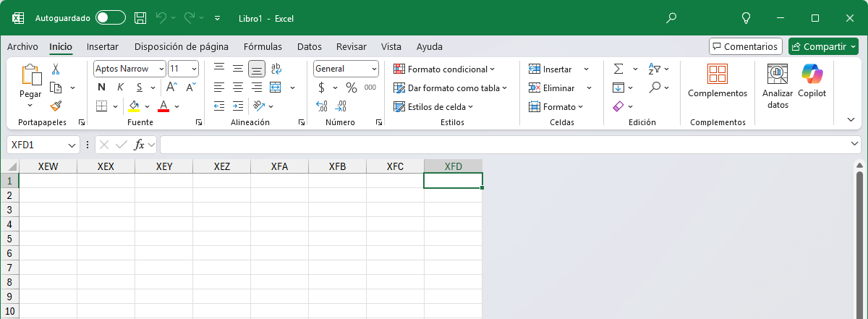Screen dimensions: 868x319
Task: Open Complementos add-ins
Action: coord(718,81)
